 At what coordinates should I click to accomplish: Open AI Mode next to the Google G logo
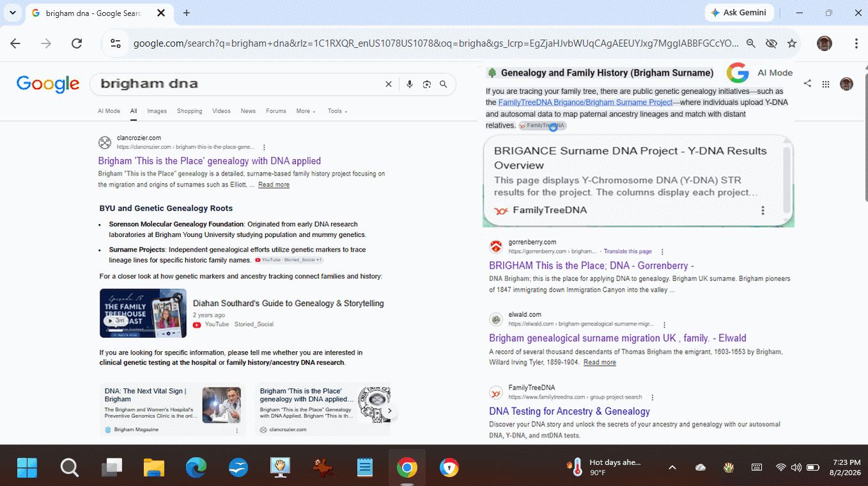tap(775, 73)
